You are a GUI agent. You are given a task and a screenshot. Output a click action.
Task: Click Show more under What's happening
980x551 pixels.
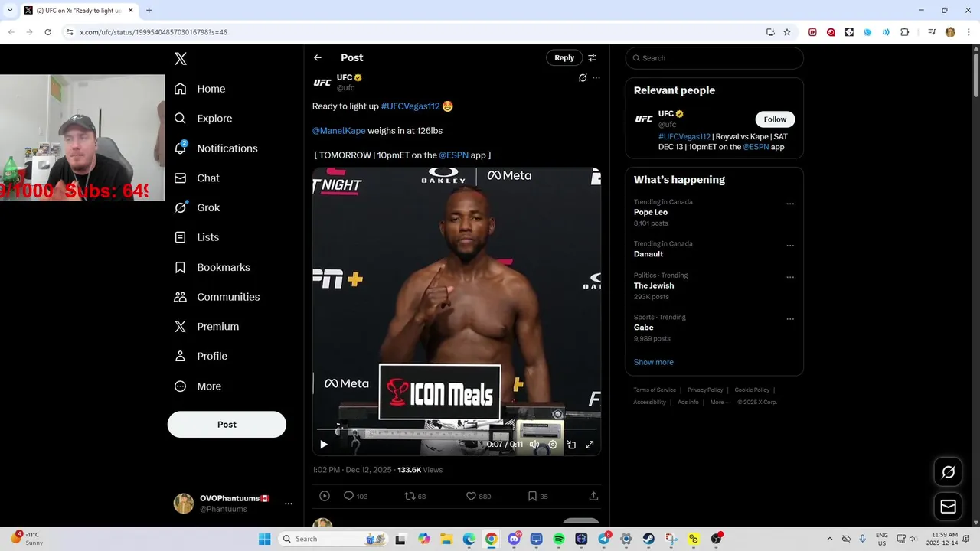pos(654,362)
